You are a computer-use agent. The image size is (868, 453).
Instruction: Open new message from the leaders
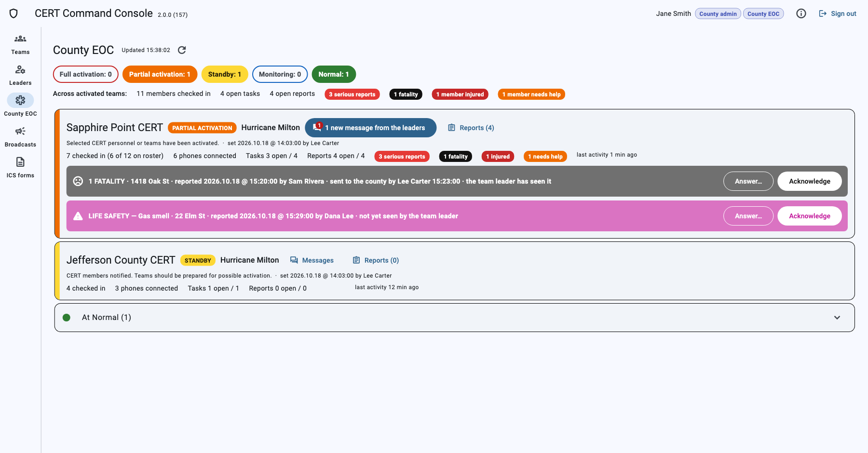click(x=370, y=128)
